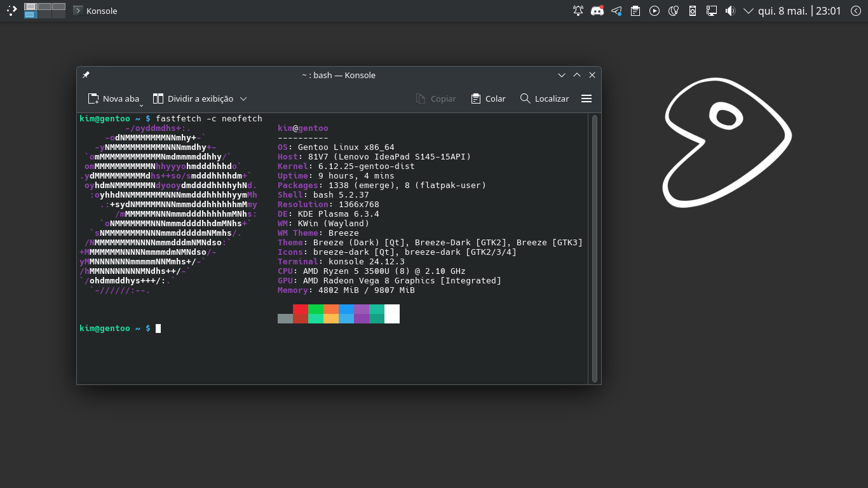Click Localizar to search terminal output
The width and height of the screenshot is (868, 488).
point(545,98)
